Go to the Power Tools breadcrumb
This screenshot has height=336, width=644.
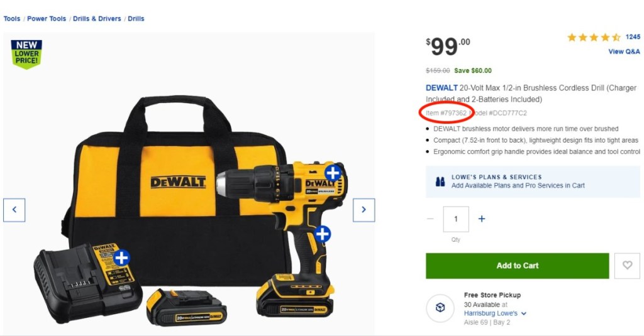pyautogui.click(x=47, y=18)
